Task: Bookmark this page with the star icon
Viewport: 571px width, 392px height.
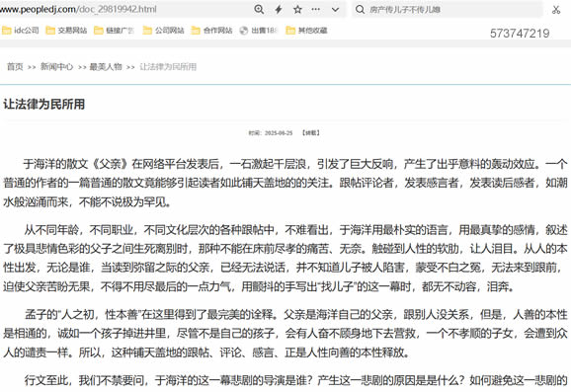Action: click(x=297, y=9)
